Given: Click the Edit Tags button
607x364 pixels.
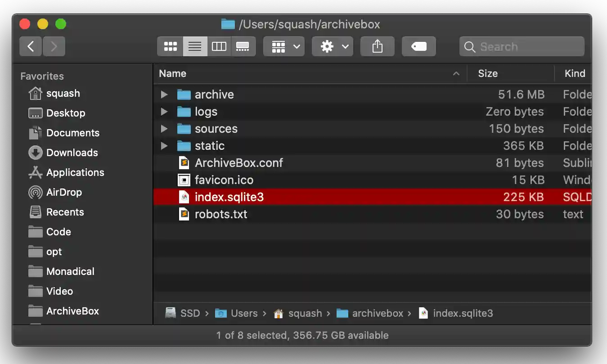Looking at the screenshot, I should (419, 46).
